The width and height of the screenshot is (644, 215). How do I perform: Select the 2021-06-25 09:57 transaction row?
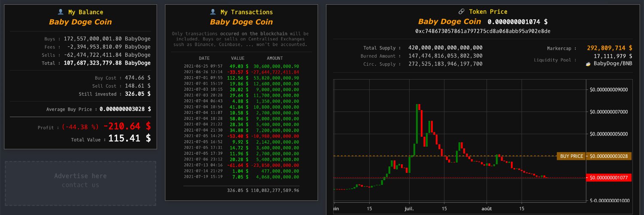[241, 66]
